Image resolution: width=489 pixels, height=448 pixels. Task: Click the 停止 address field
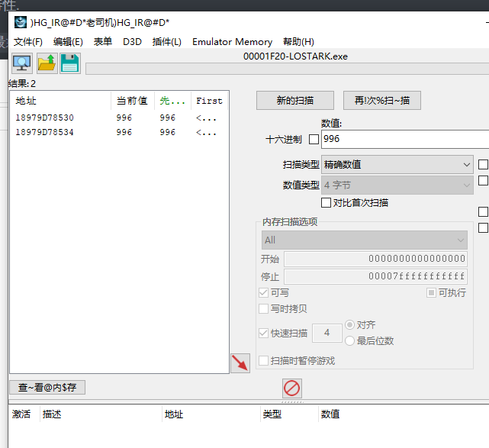[375, 276]
